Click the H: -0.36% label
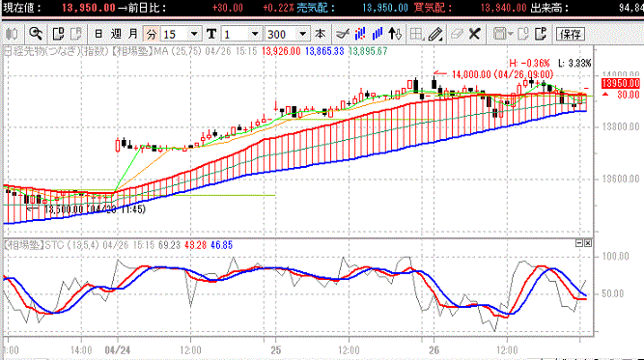This screenshot has width=644, height=360. pos(529,63)
